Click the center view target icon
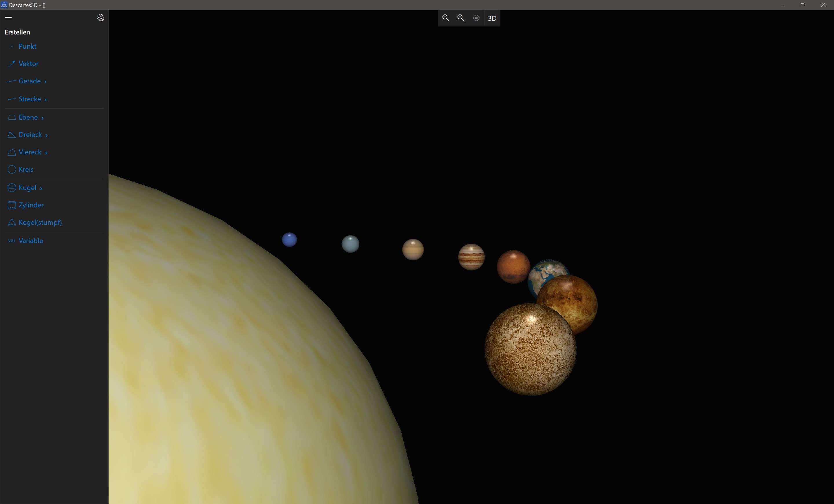Viewport: 834px width, 504px height. 476,18
